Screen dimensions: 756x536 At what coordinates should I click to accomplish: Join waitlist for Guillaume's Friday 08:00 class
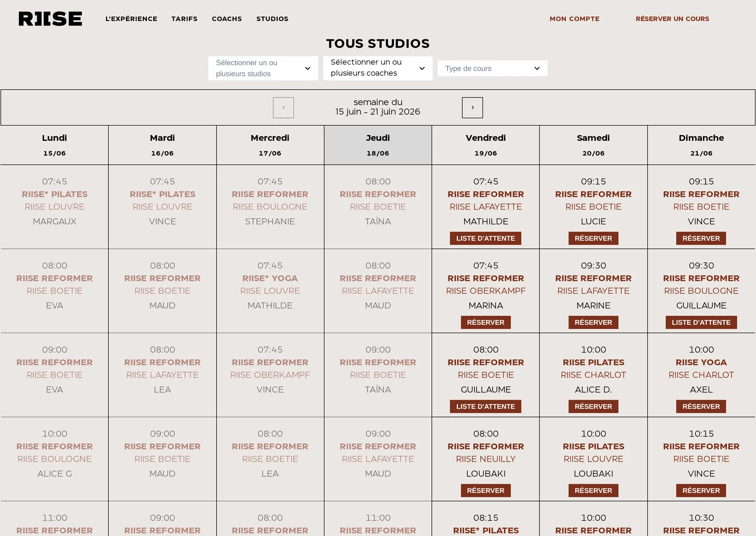486,407
